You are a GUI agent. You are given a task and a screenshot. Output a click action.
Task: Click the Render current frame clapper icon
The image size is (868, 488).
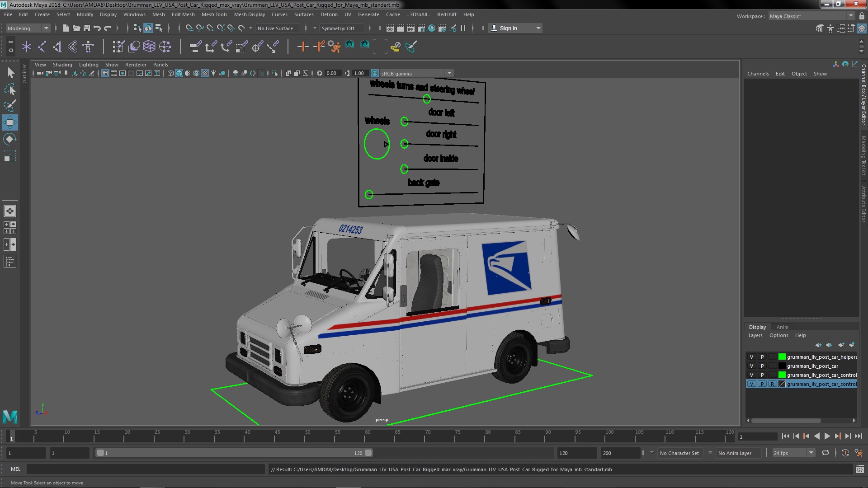tap(401, 28)
